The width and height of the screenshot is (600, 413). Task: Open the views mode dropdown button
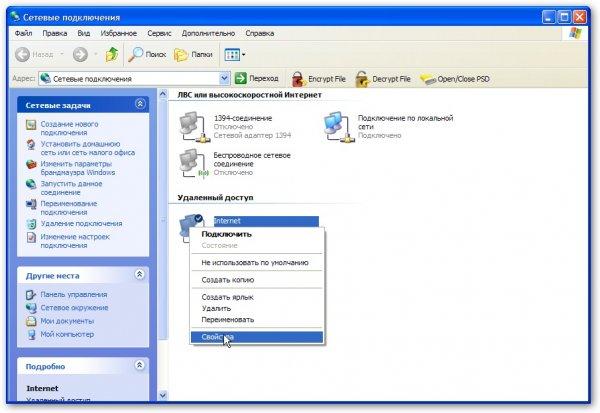coord(234,54)
